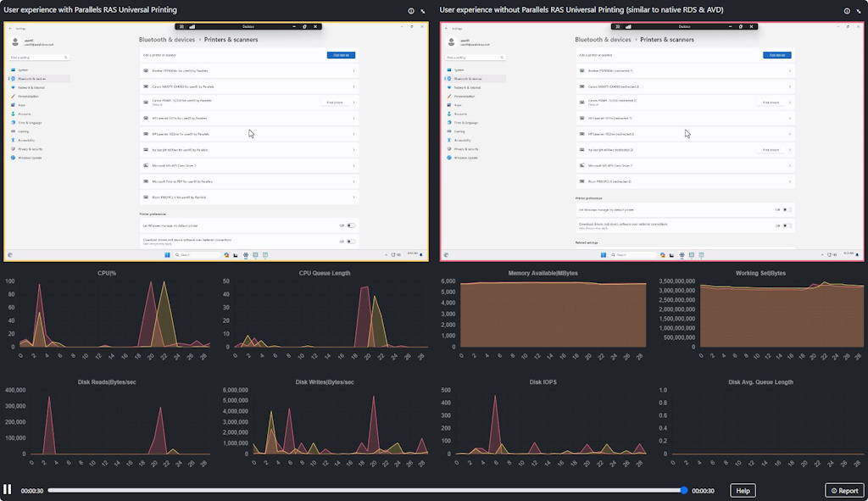Select Accounts in right Settings sidebar
The height and width of the screenshot is (501, 868).
point(461,114)
